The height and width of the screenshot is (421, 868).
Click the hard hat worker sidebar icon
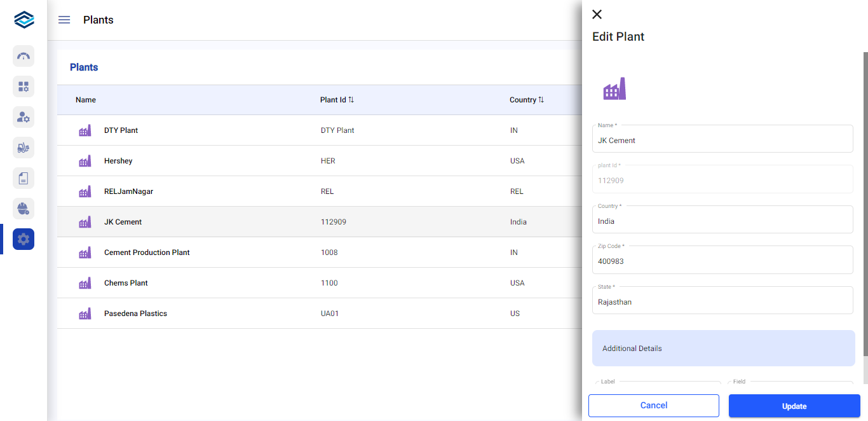click(24, 209)
